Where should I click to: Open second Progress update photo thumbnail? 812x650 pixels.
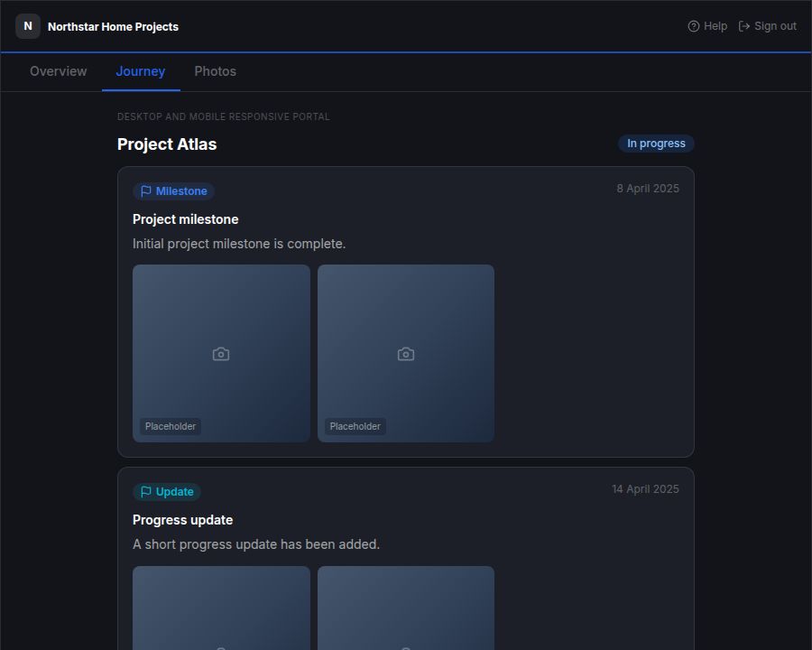click(x=406, y=608)
